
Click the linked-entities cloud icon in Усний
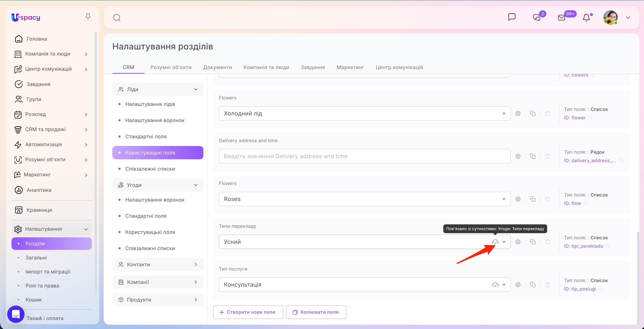tap(495, 242)
